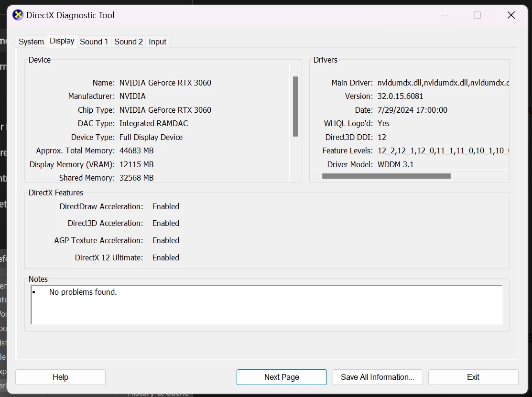Click the driver Date value '7/29/2024 17:00:00'
Screen dimensions: 532x397
click(x=412, y=110)
